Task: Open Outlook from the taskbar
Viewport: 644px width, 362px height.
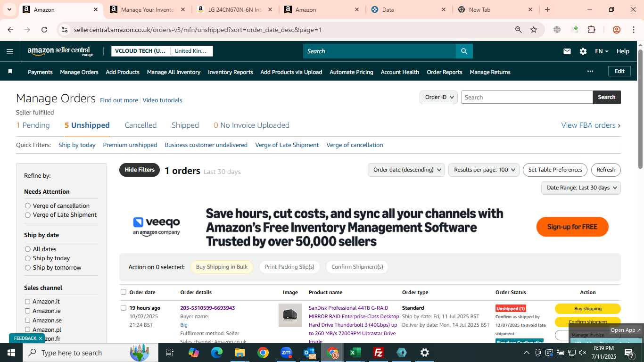Action: pos(309,353)
